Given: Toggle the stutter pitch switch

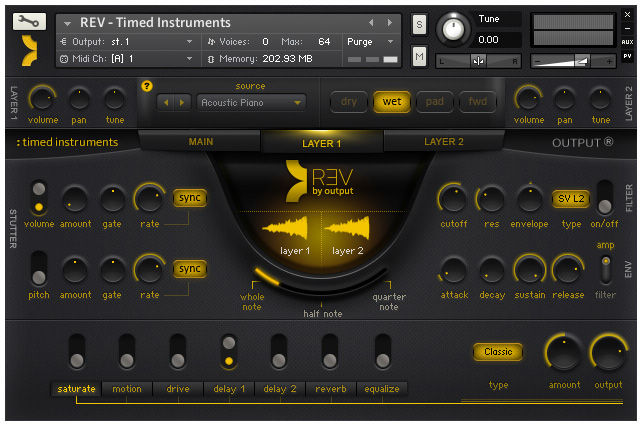Looking at the screenshot, I should pyautogui.click(x=38, y=268).
